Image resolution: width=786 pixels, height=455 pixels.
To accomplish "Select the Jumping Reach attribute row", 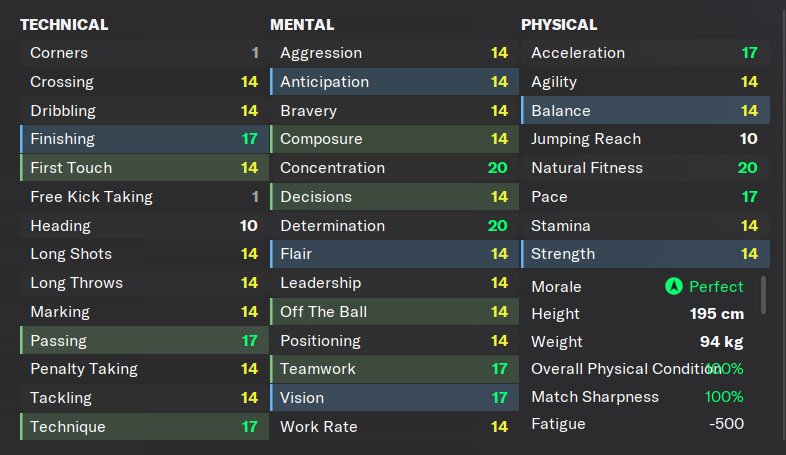I will point(644,139).
